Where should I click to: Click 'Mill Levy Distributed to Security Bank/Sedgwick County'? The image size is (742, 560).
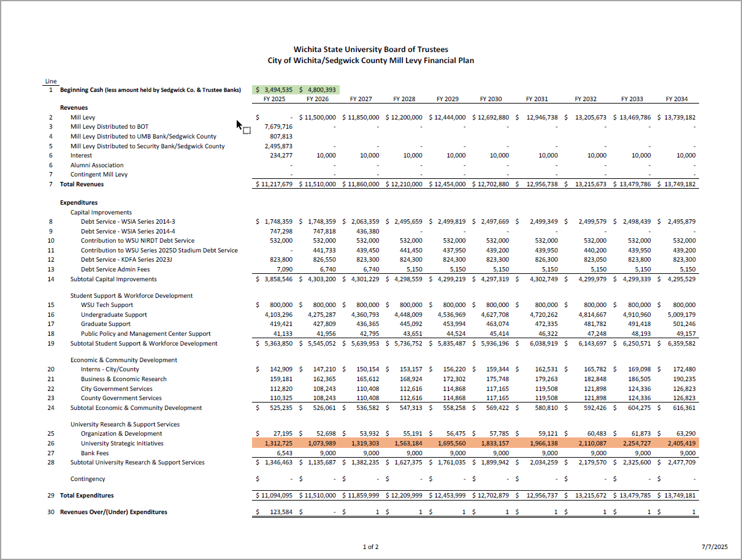[148, 146]
